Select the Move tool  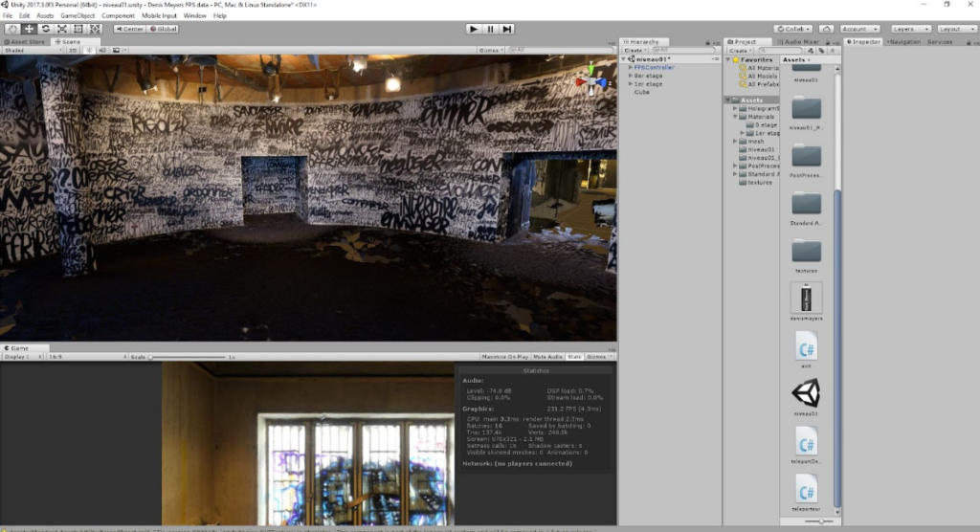pyautogui.click(x=29, y=29)
